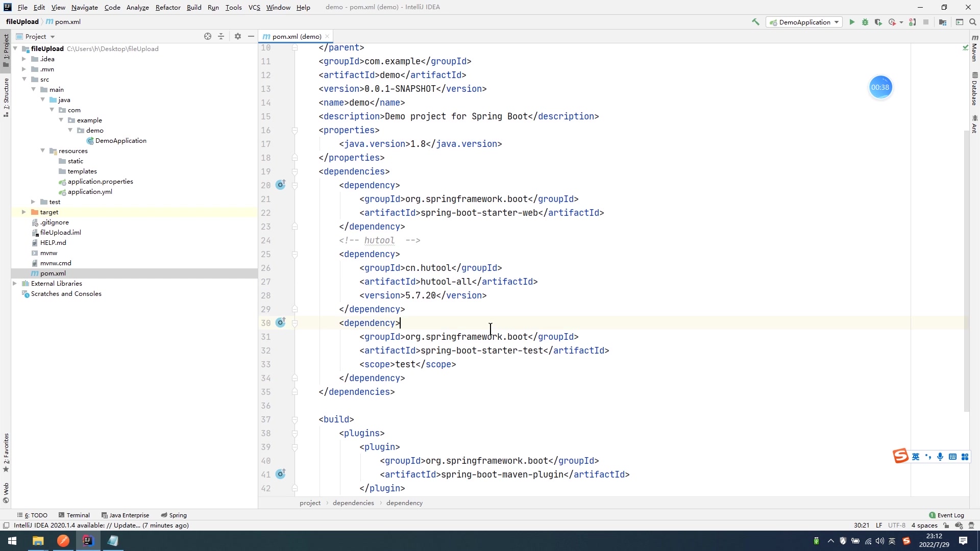Image resolution: width=980 pixels, height=551 pixels.
Task: Click the gutter bean icon on line 30
Action: pyautogui.click(x=281, y=322)
